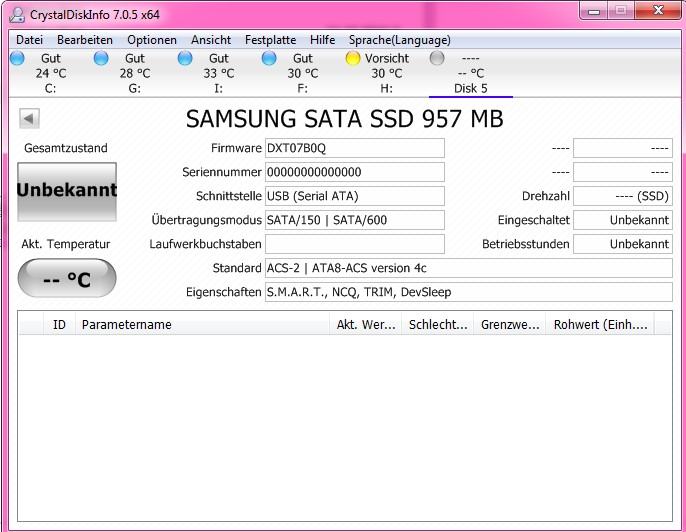Click the Eingeschaltet value field
Screen dimensions: 686x532
pyautogui.click(x=623, y=220)
